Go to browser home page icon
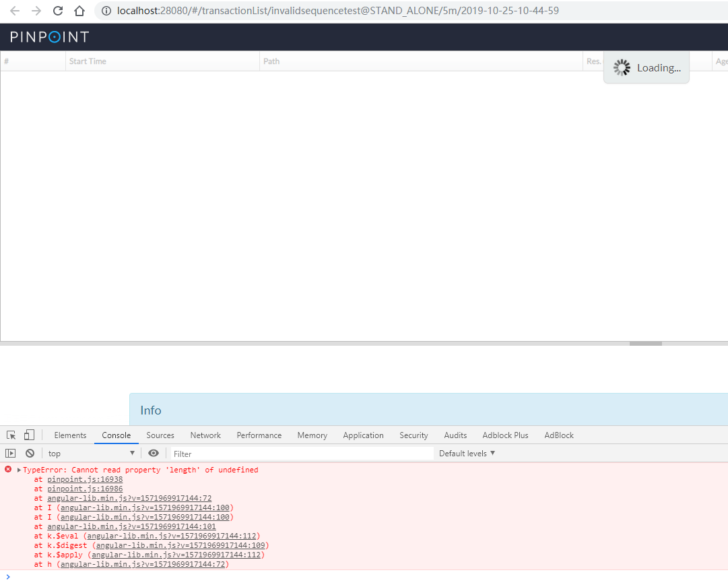The height and width of the screenshot is (585, 728). tap(79, 11)
